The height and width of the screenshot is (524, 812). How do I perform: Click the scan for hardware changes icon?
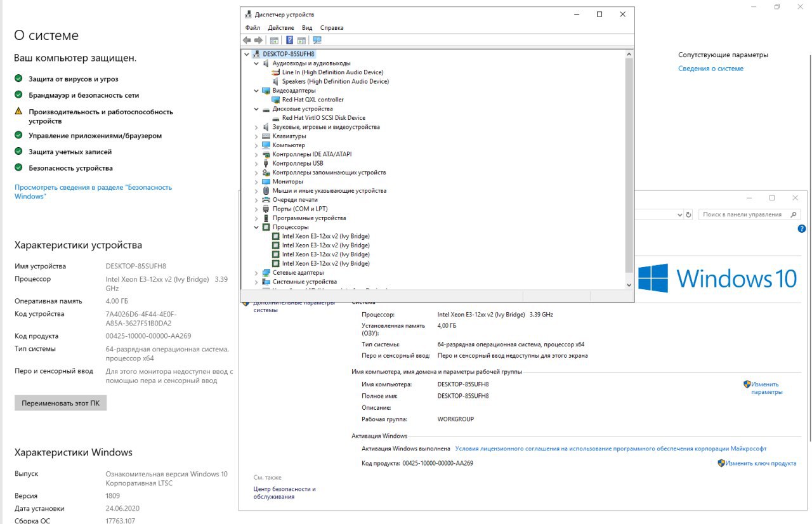coord(317,40)
